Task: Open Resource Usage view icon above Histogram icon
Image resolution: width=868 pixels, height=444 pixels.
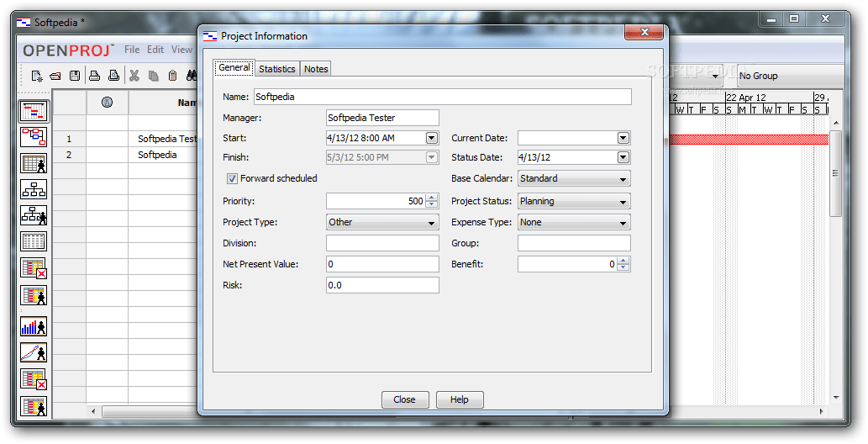Action: coord(34,295)
